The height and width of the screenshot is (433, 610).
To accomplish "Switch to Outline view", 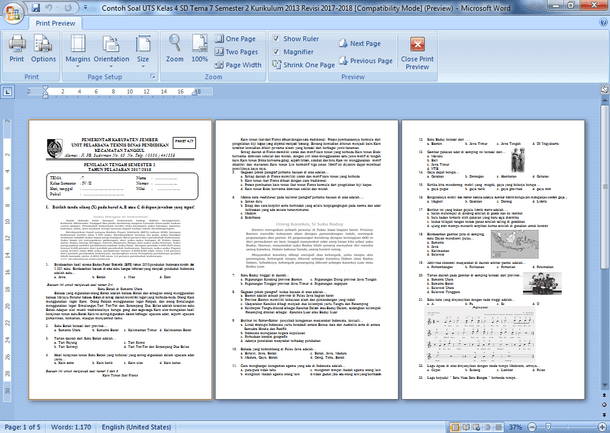I will click(x=487, y=427).
